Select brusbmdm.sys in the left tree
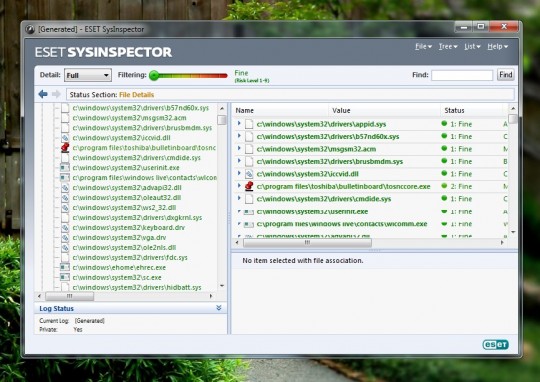 tap(142, 128)
